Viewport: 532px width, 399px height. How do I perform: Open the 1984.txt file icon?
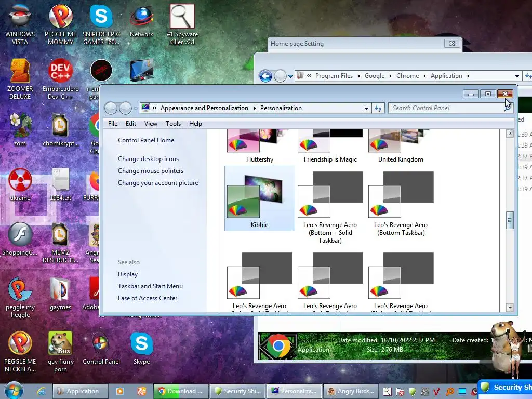tap(60, 184)
